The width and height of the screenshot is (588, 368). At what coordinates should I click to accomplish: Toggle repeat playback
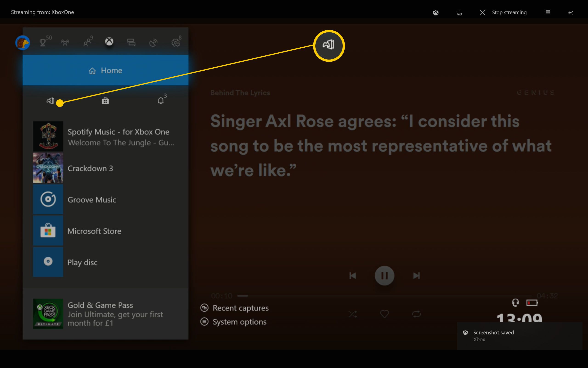416,314
